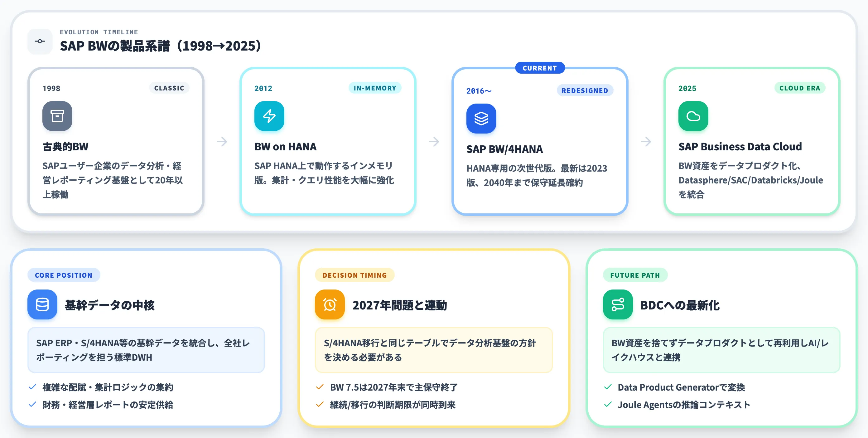
Task: Click the 2016〜 year label
Action: (479, 91)
